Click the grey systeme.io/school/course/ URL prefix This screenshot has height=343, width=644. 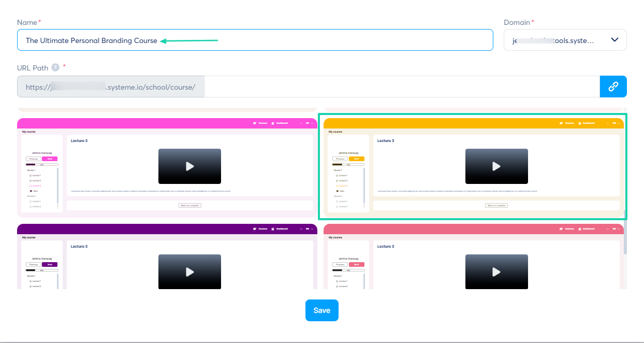tap(111, 87)
